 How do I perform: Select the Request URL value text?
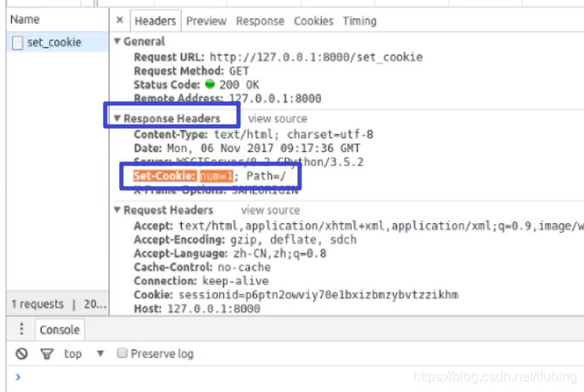317,57
